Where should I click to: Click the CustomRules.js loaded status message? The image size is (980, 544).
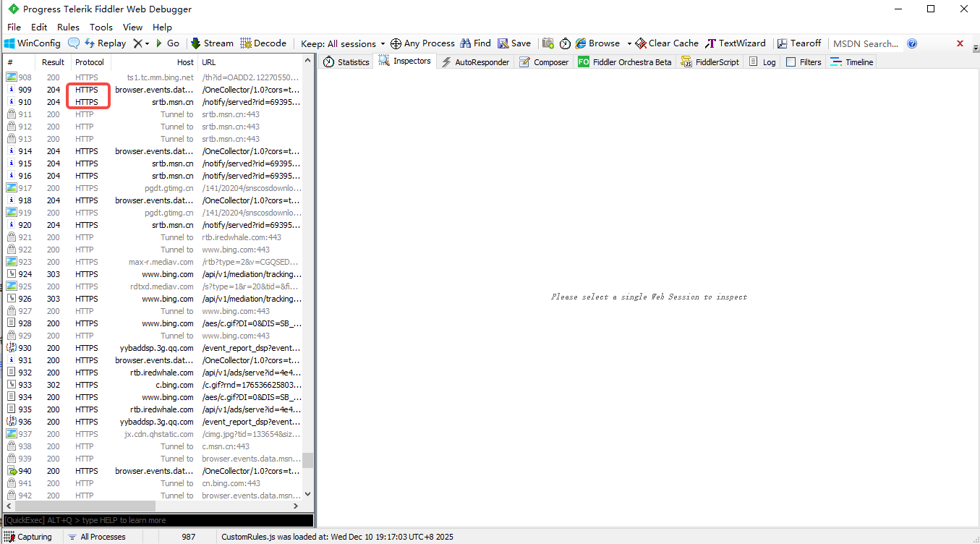337,537
